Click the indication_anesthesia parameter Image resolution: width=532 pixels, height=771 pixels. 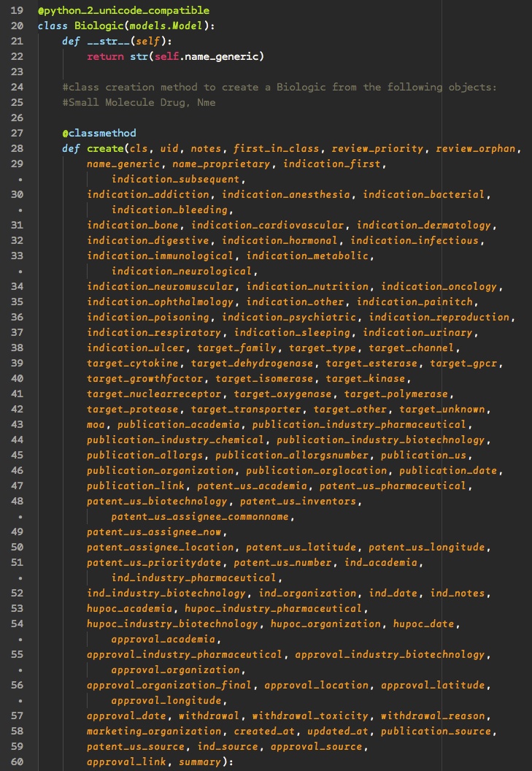coord(285,194)
